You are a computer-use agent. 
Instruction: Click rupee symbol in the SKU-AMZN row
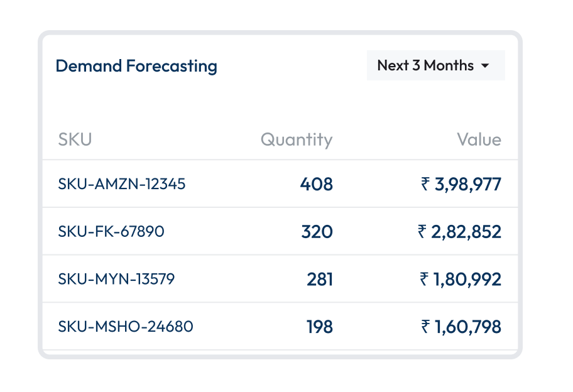pyautogui.click(x=425, y=184)
